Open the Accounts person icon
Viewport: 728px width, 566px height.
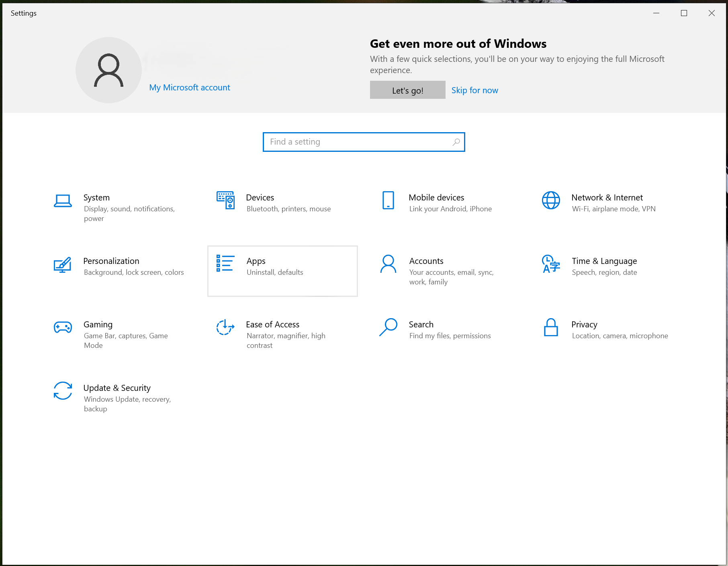click(388, 264)
